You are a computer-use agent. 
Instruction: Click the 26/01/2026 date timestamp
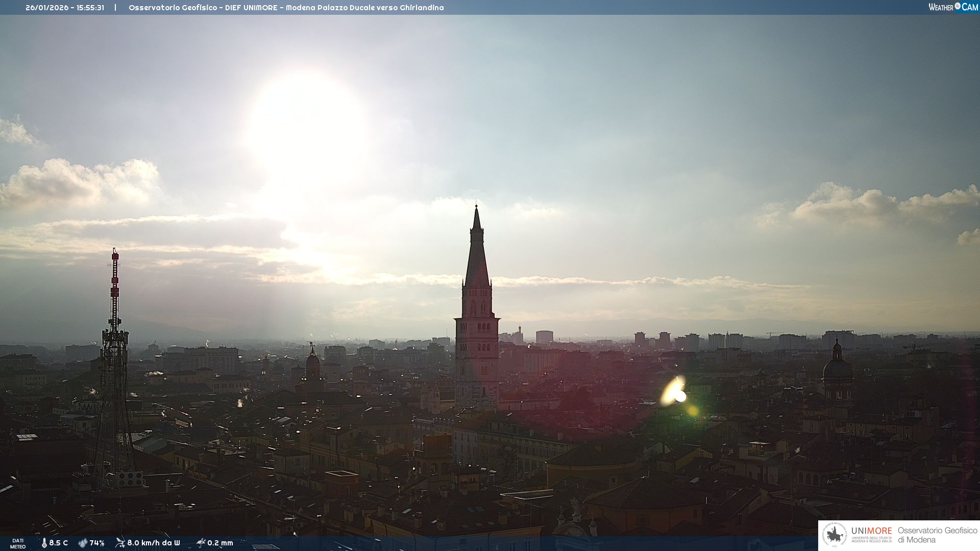44,8
